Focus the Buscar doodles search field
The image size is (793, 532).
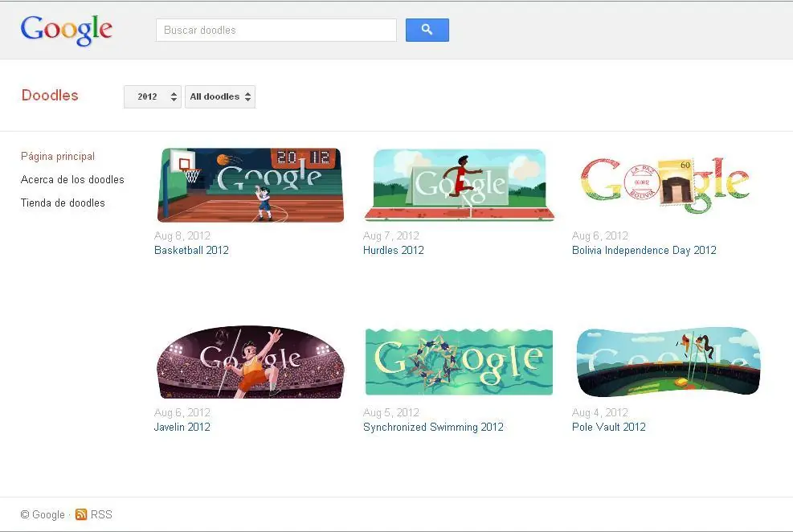[x=276, y=30]
